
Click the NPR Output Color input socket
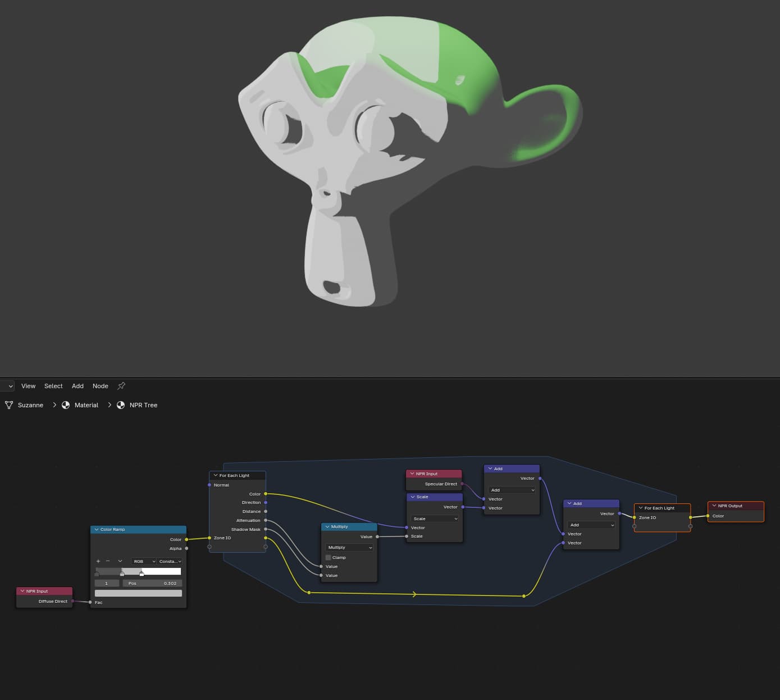tap(708, 516)
